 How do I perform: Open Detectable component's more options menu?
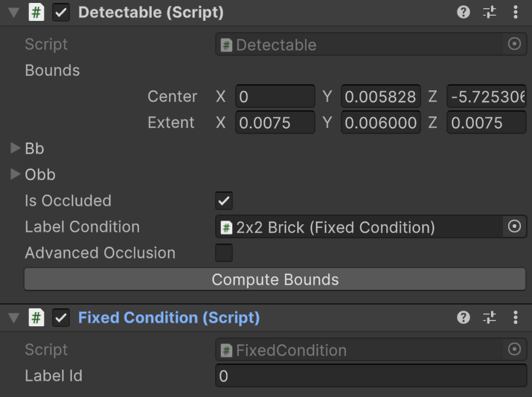click(516, 13)
